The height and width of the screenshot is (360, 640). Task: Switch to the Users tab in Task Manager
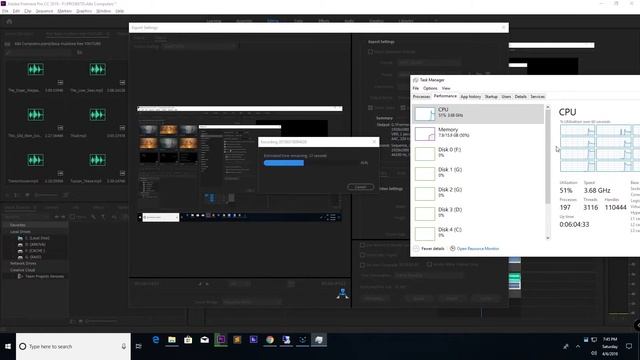[506, 97]
